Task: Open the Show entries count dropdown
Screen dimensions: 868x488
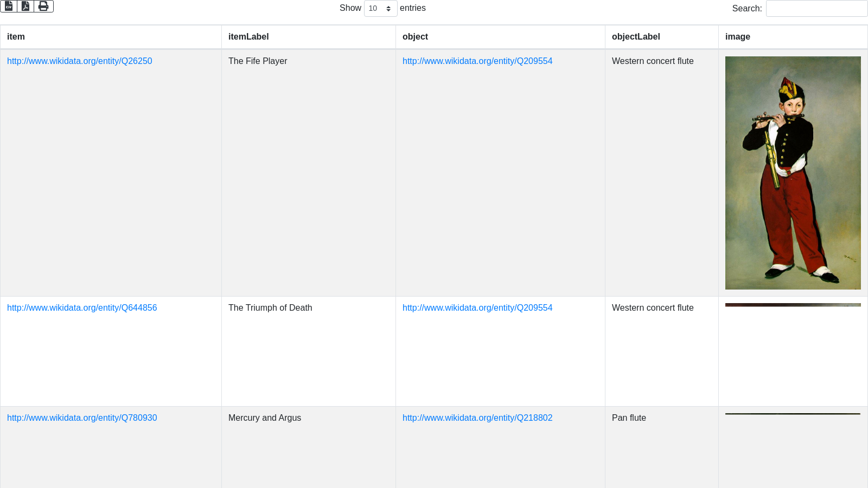Action: [380, 9]
